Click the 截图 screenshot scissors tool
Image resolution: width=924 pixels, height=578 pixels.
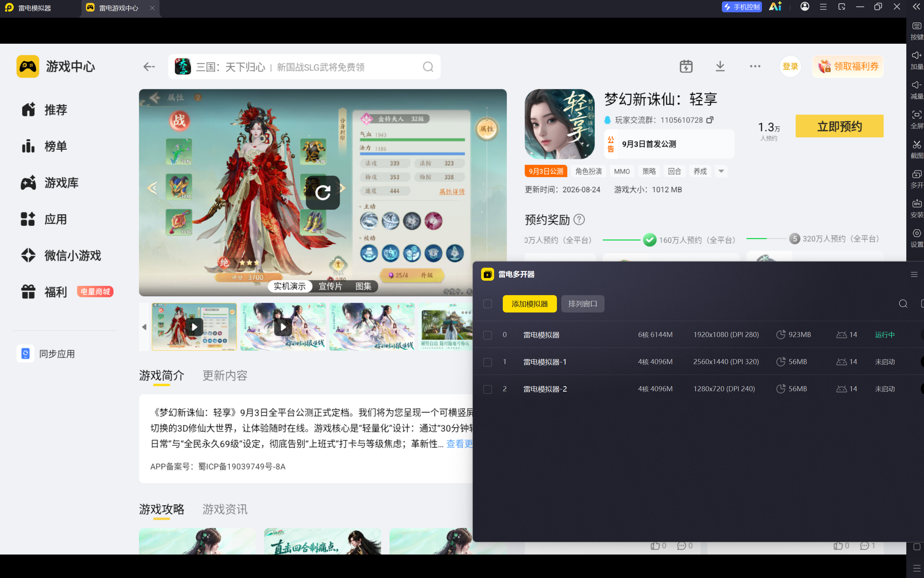tap(916, 150)
